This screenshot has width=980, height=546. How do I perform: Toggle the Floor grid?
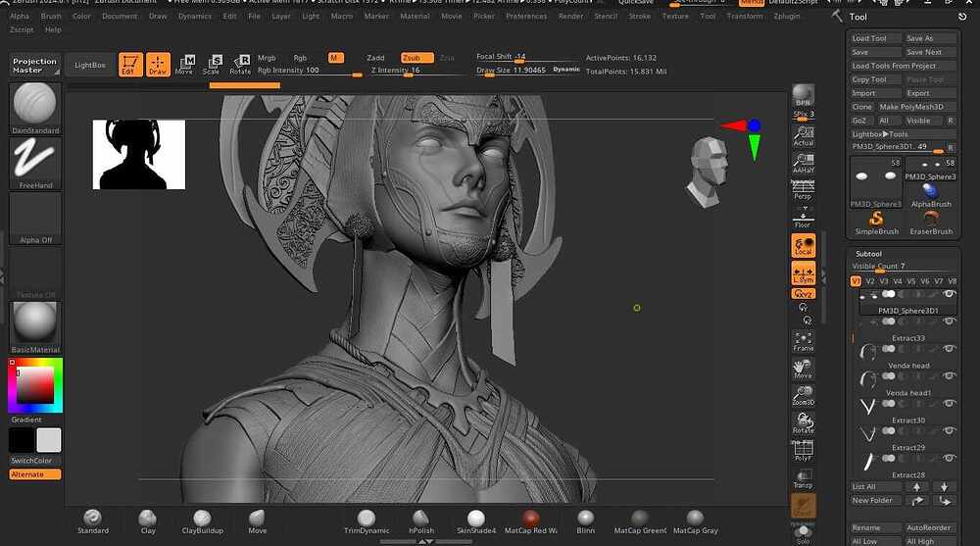coord(804,218)
